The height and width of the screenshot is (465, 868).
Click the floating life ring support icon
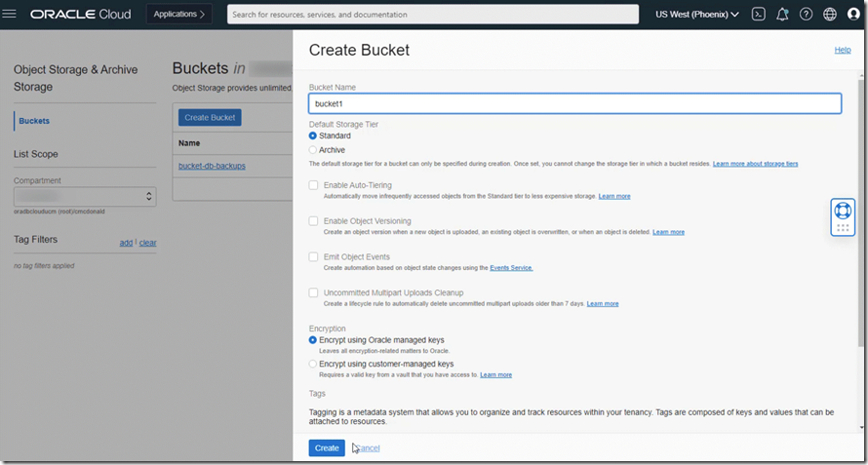click(843, 211)
